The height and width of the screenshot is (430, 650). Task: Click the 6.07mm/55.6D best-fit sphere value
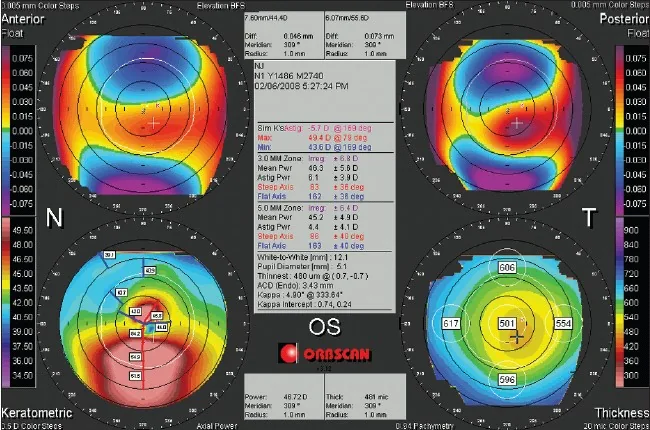347,18
